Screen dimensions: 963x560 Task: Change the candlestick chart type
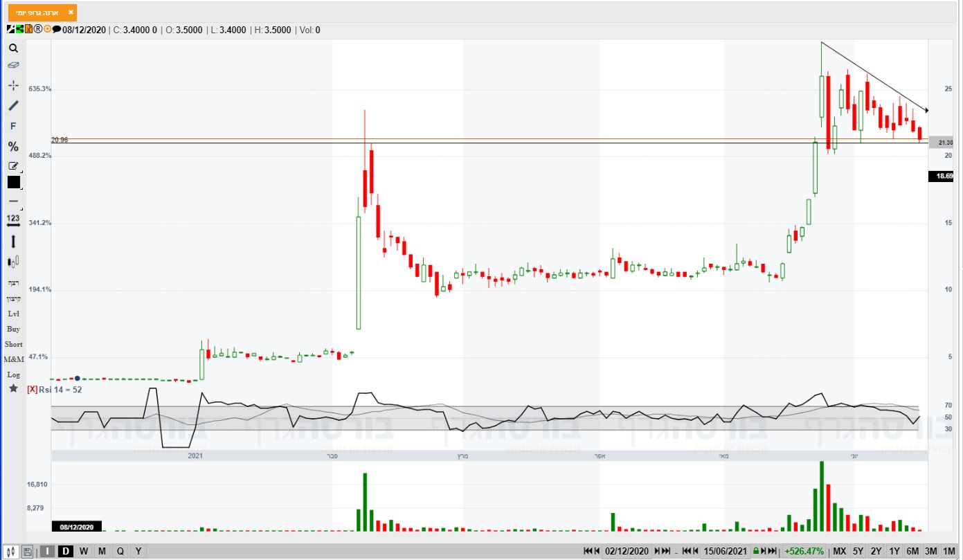coord(13,262)
